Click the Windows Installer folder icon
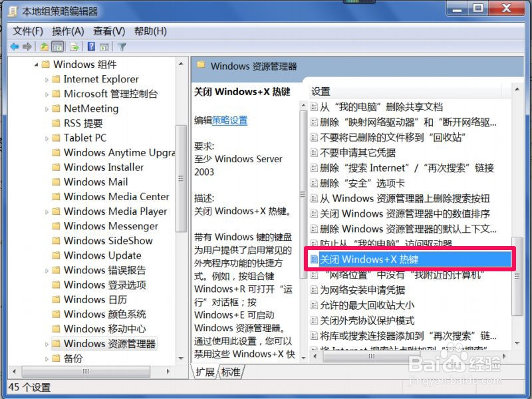Screen dimensions: 532x399 click(56, 168)
